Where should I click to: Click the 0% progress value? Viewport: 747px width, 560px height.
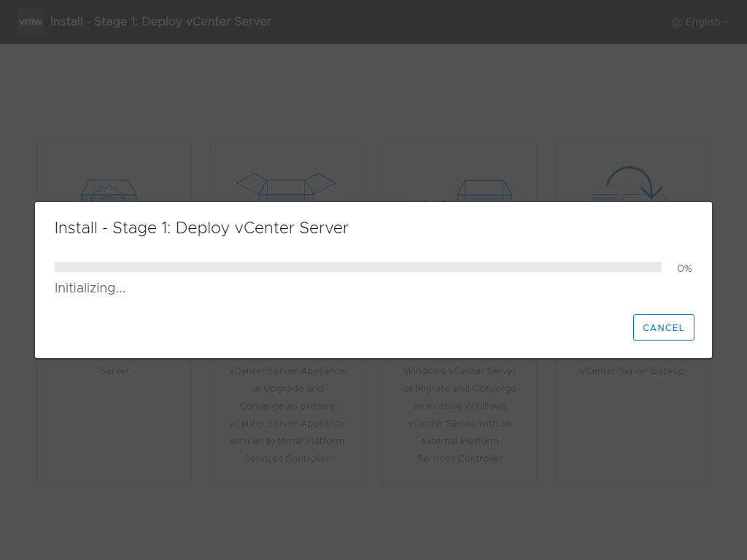coord(684,268)
